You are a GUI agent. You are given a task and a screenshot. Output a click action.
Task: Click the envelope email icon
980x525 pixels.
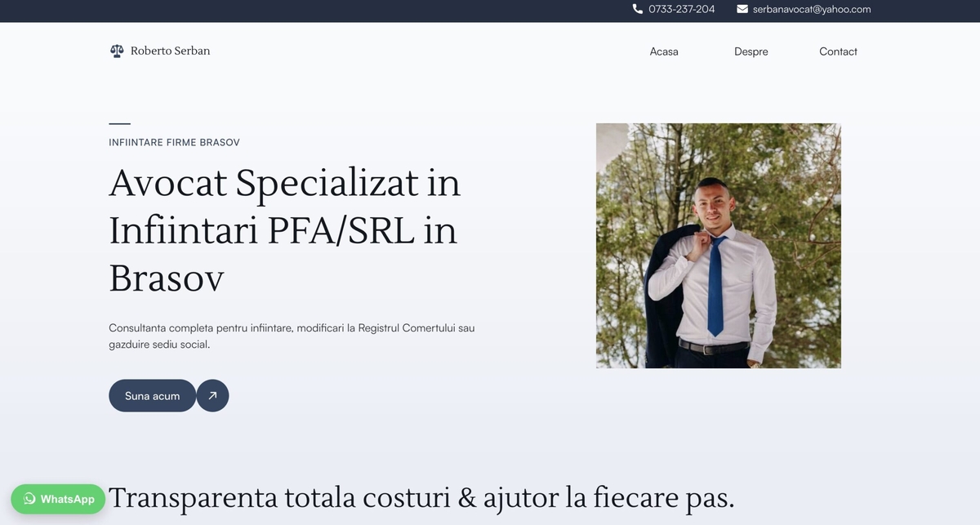coord(742,9)
